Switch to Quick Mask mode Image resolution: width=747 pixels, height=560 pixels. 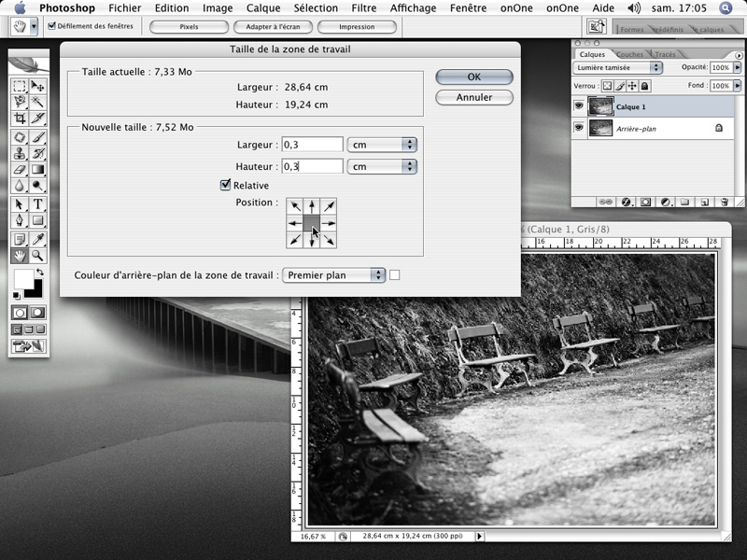[37, 313]
